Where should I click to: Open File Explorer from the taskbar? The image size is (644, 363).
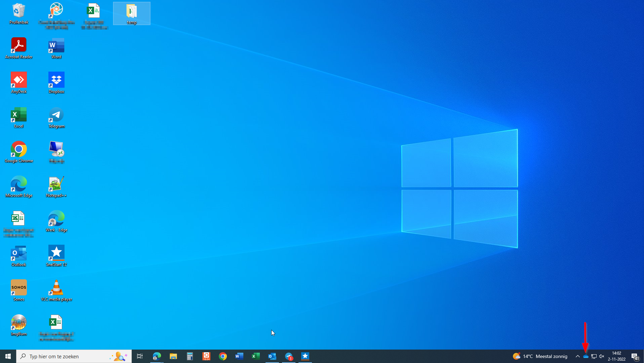[x=173, y=356]
